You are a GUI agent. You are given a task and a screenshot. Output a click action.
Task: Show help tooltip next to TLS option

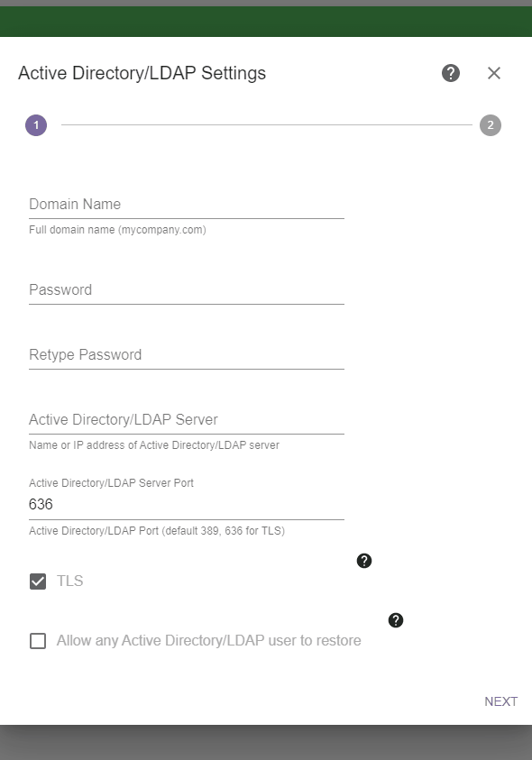(x=364, y=561)
